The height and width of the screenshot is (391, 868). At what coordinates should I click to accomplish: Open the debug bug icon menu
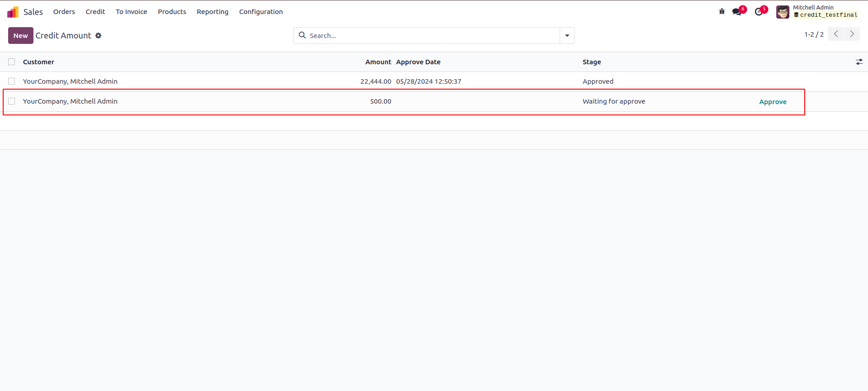(x=722, y=12)
